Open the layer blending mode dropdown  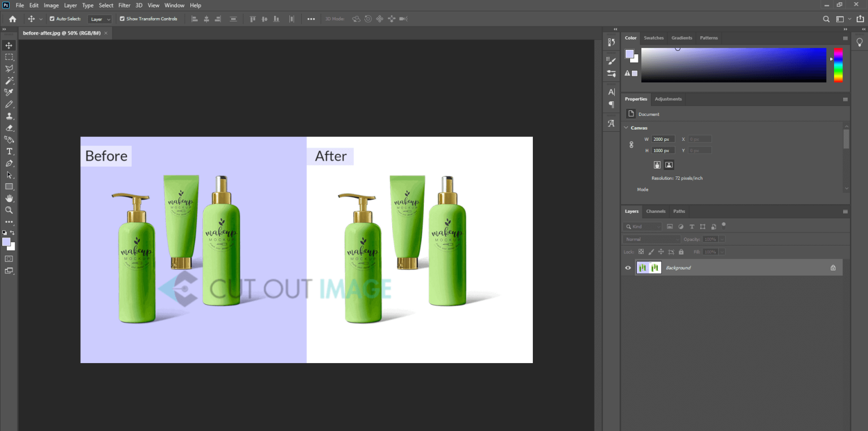tap(651, 239)
